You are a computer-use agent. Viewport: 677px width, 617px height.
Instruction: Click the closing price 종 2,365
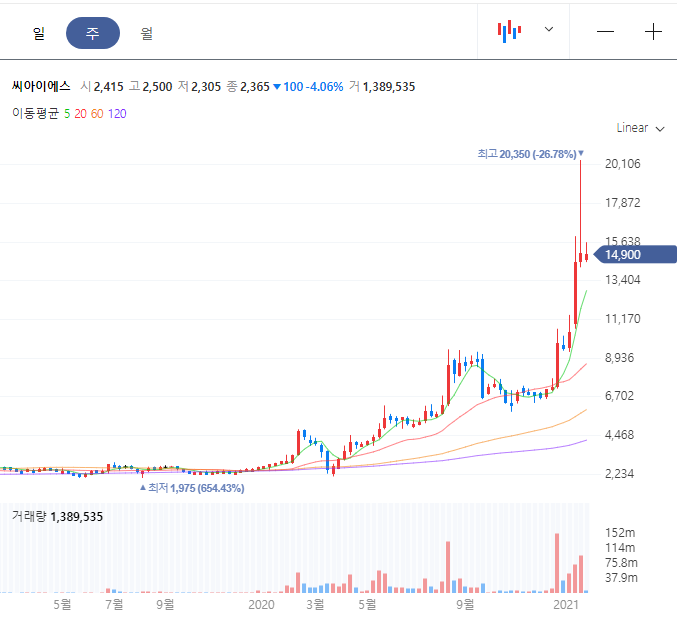[x=248, y=87]
